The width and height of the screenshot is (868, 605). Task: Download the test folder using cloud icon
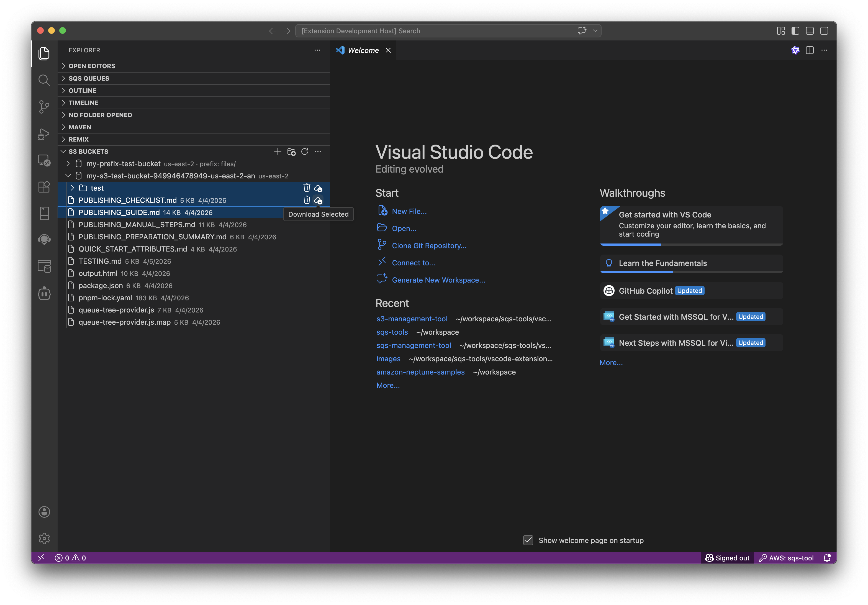click(x=318, y=188)
